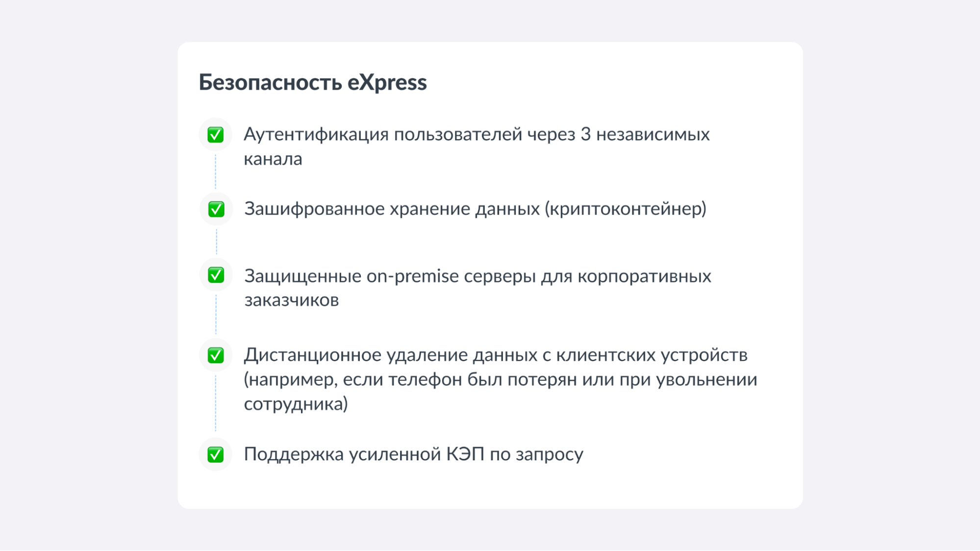Click the 'Поддержка усиленной КЭП по запросу' line
Screen dimensions: 980x551
point(413,454)
